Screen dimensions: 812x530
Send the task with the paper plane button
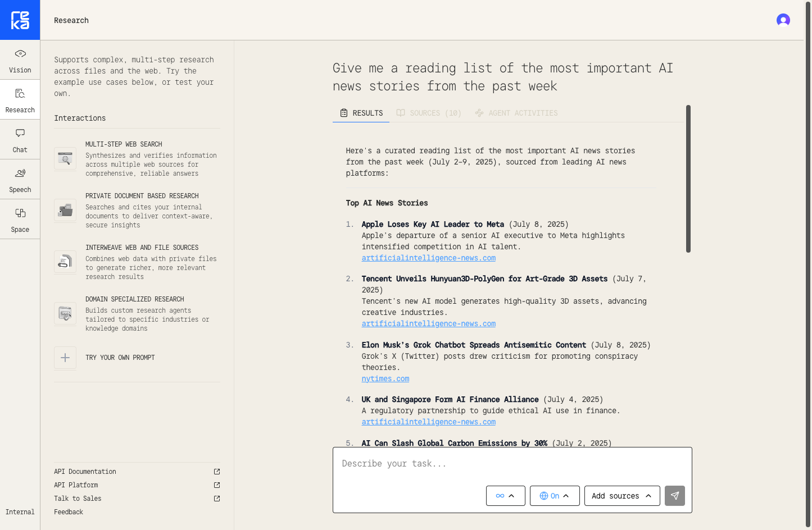point(675,496)
